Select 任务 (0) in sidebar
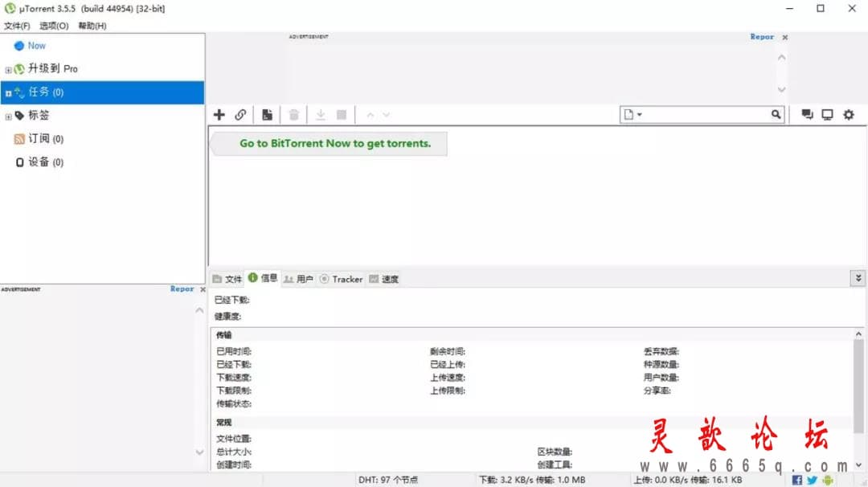The height and width of the screenshot is (487, 868). pos(102,92)
